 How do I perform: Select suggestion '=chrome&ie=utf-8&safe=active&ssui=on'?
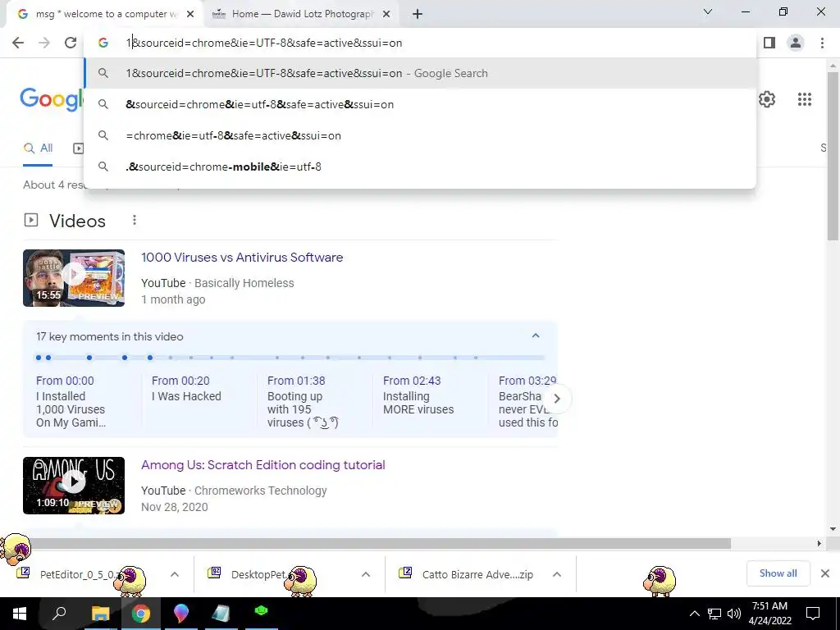[x=420, y=135]
